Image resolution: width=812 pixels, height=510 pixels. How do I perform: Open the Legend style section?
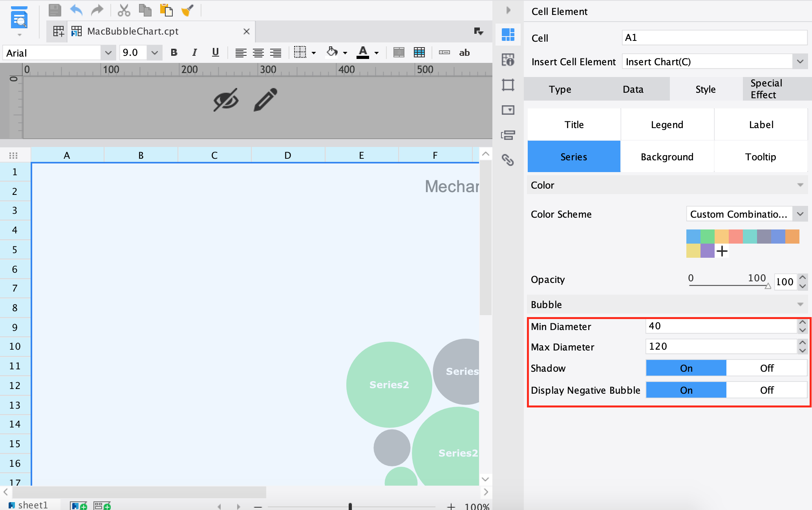click(667, 125)
